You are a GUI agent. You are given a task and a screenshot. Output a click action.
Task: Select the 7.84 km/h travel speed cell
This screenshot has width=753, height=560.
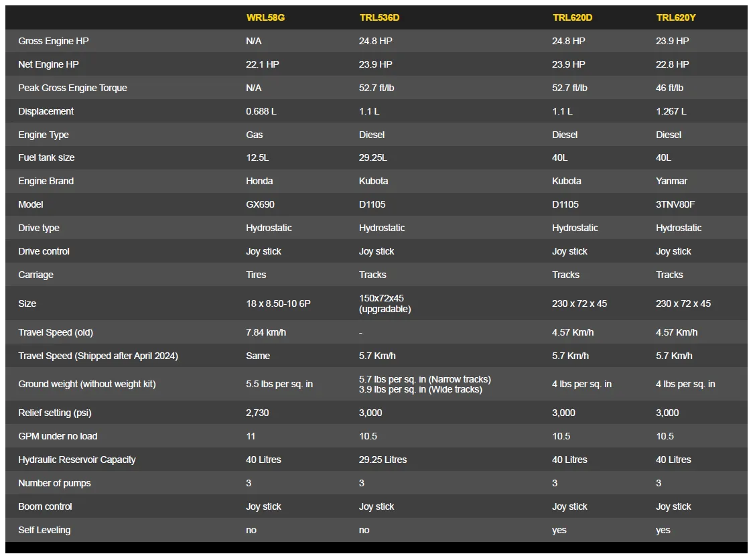click(x=266, y=332)
